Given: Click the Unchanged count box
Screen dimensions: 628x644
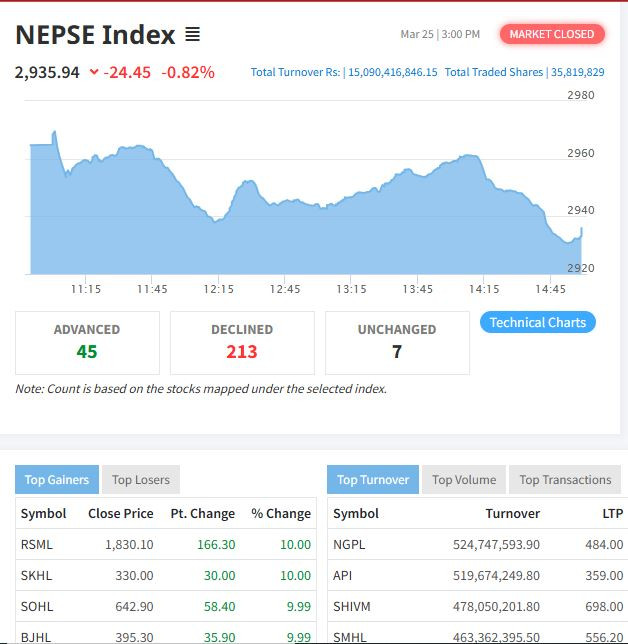Looking at the screenshot, I should point(397,342).
